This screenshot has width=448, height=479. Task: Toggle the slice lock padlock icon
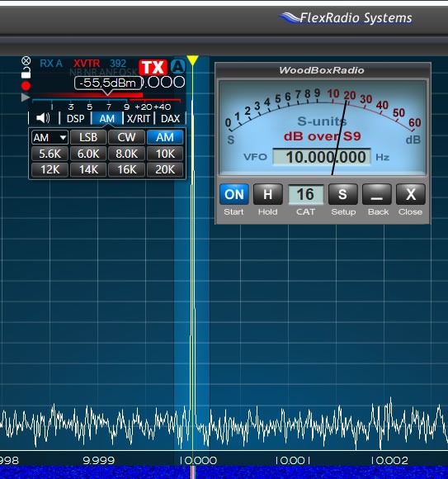26,74
